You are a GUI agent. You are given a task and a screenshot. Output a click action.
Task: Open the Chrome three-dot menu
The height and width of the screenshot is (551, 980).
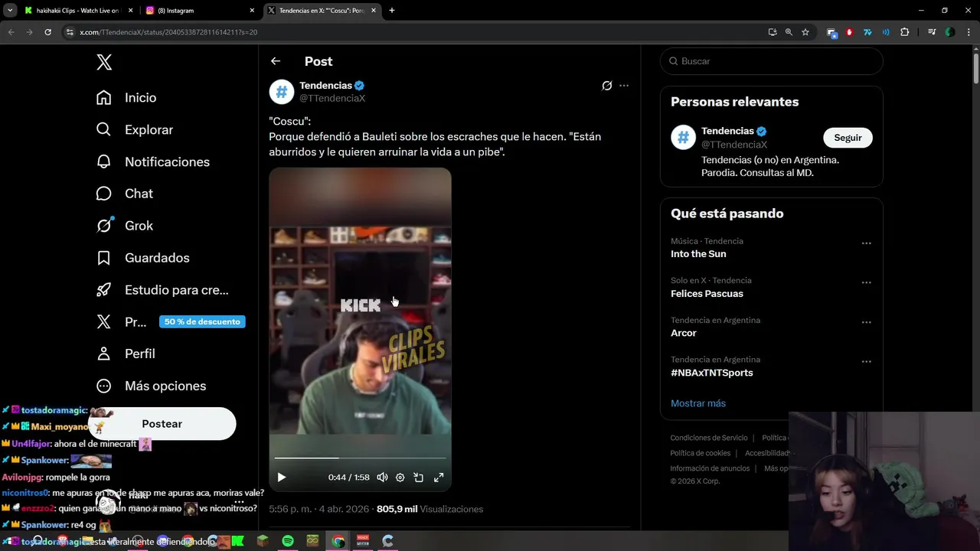(x=969, y=32)
